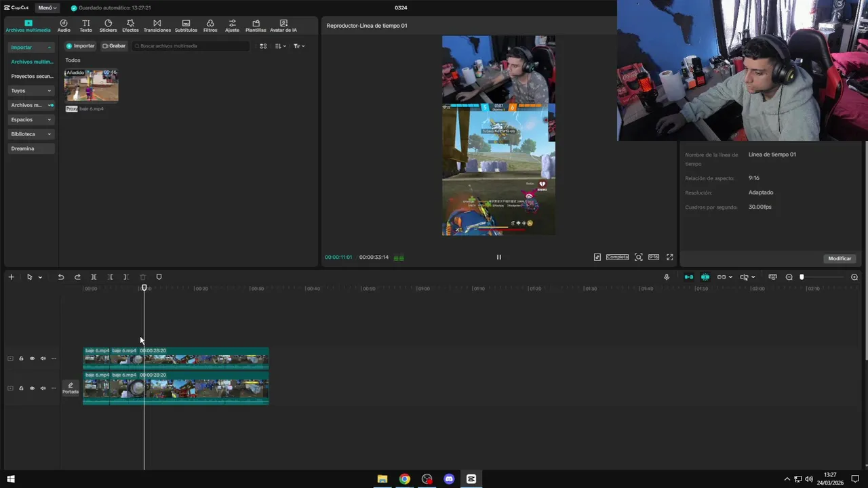
Task: Delete left of playhead
Action: [x=110, y=277]
